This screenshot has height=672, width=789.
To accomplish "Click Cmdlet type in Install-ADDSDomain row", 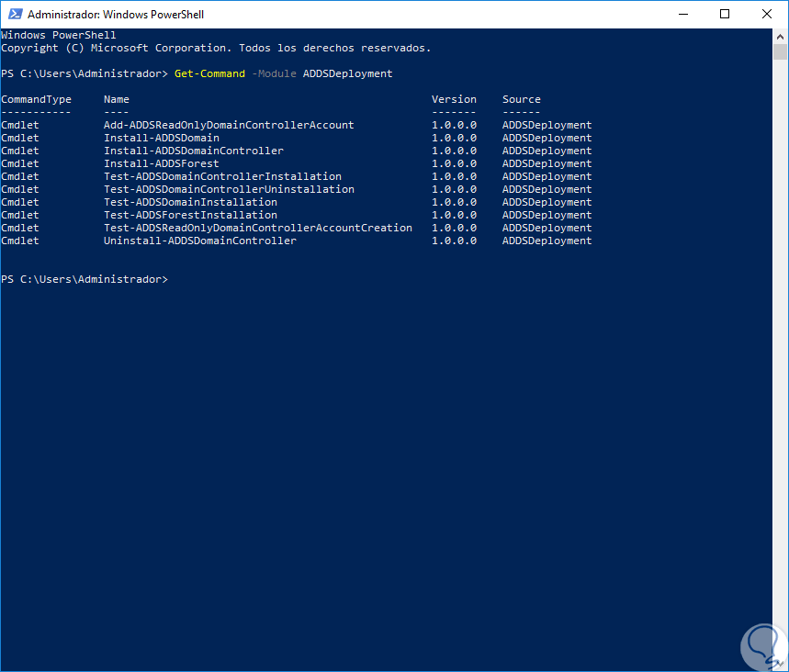I will [x=20, y=138].
